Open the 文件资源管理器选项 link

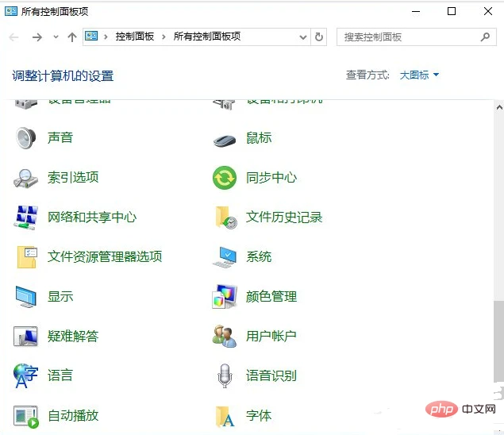[x=105, y=256]
